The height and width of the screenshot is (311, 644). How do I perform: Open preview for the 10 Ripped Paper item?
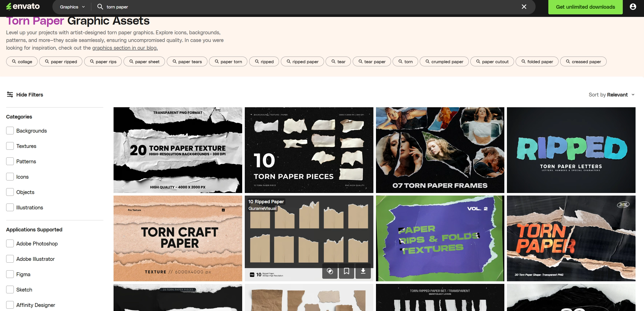pos(330,271)
